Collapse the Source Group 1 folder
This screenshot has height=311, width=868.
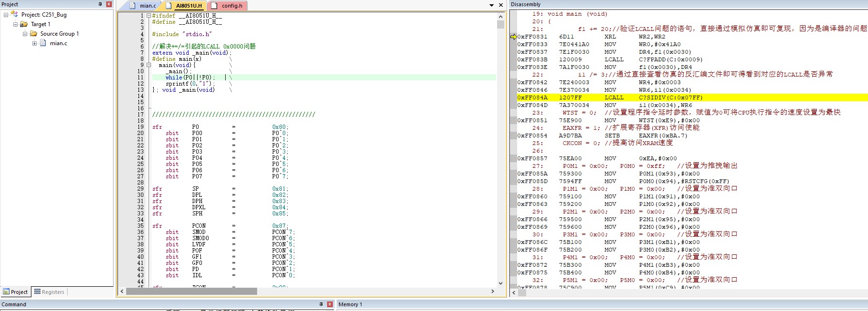pyautogui.click(x=25, y=34)
